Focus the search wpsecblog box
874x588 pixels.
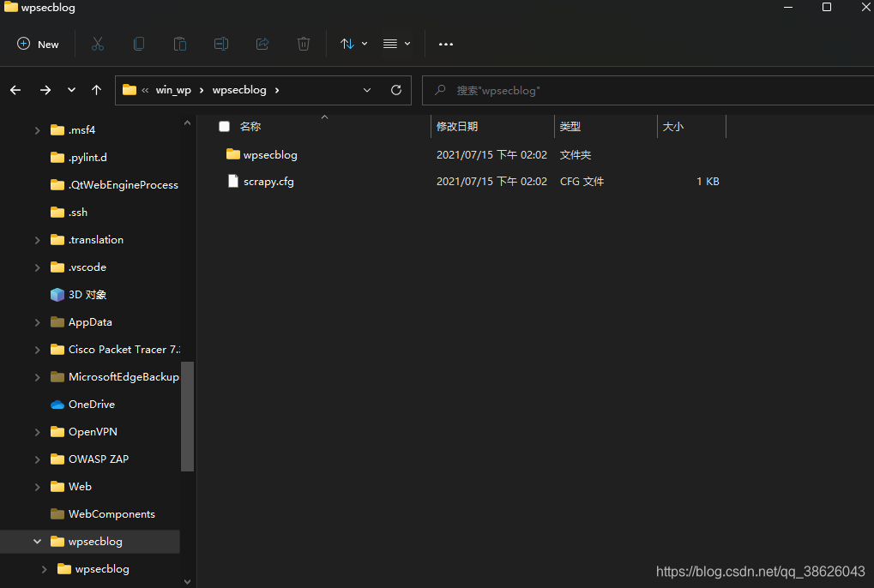pyautogui.click(x=648, y=90)
